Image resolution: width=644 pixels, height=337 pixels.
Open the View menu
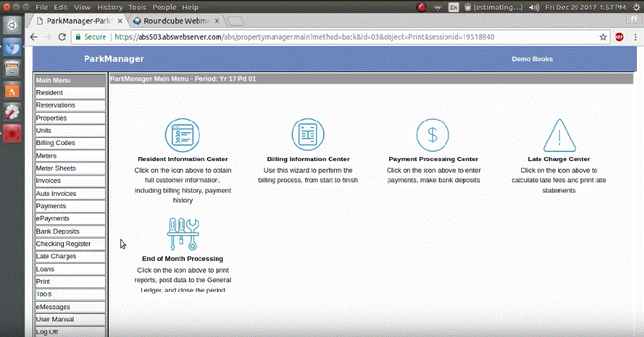click(82, 7)
